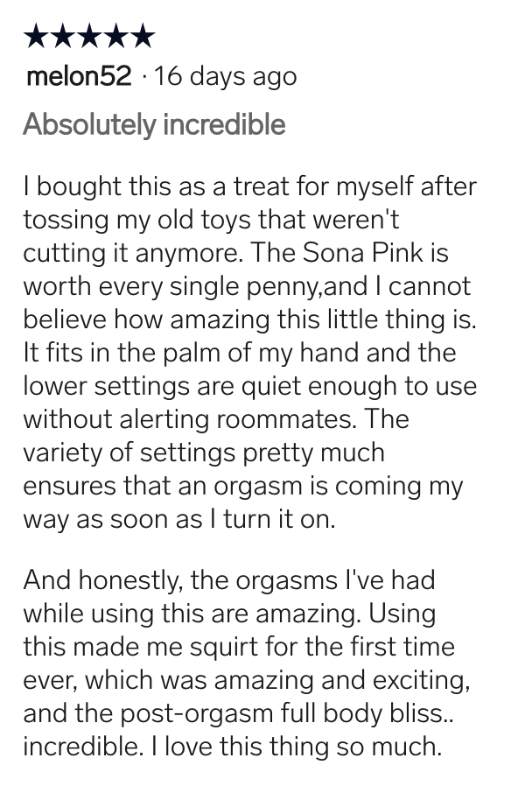
Task: Select the third rating star
Action: 88,36
